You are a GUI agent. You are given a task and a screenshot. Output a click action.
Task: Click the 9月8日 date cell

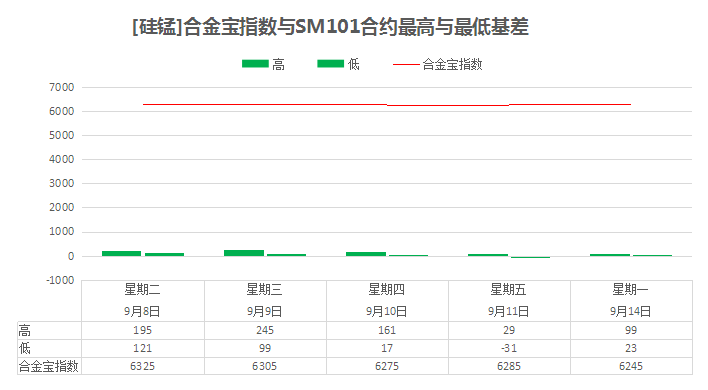143,311
